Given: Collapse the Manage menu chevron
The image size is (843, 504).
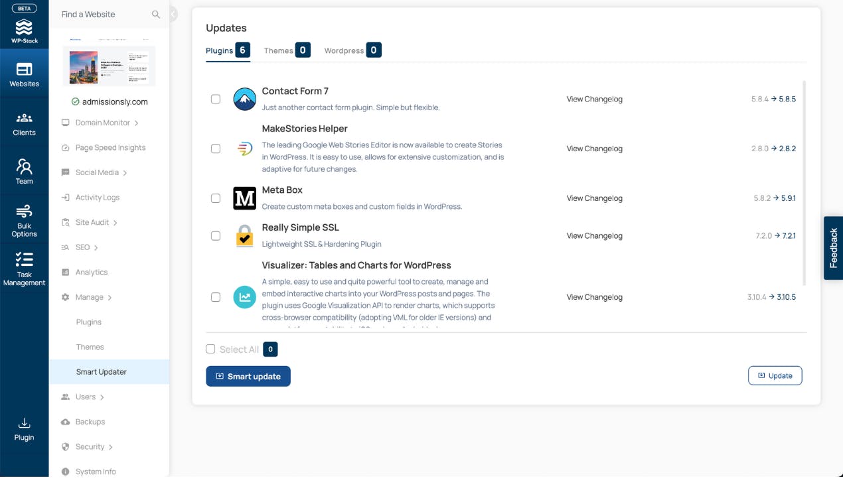Looking at the screenshot, I should 110,298.
